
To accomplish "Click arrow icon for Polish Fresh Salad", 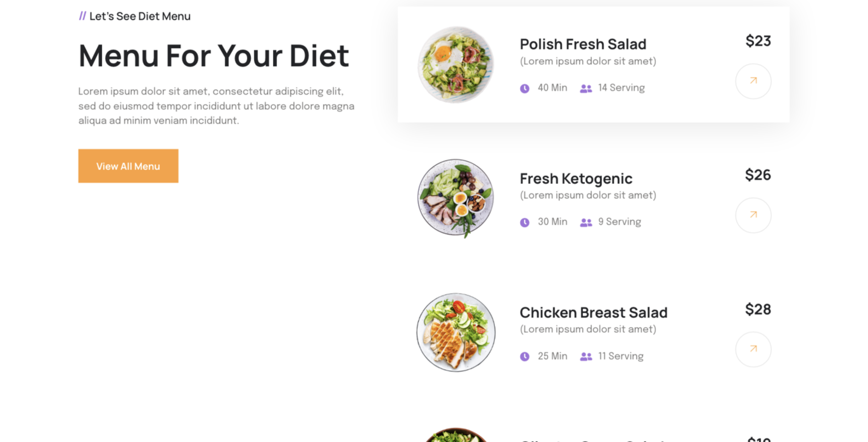I will pyautogui.click(x=753, y=81).
